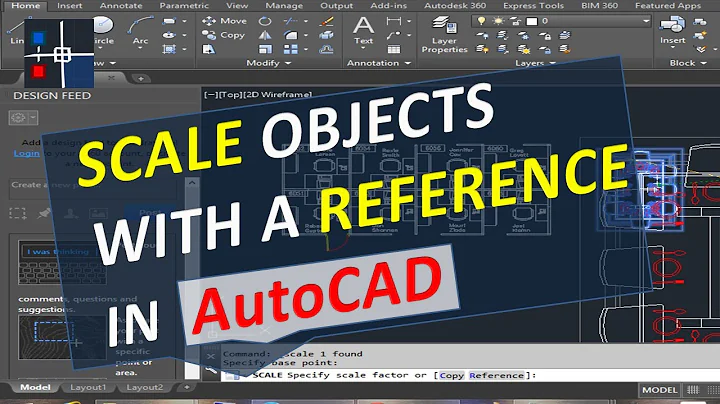Select the Fillet tool icon
Viewport: 720px width, 404px height.
tap(290, 35)
